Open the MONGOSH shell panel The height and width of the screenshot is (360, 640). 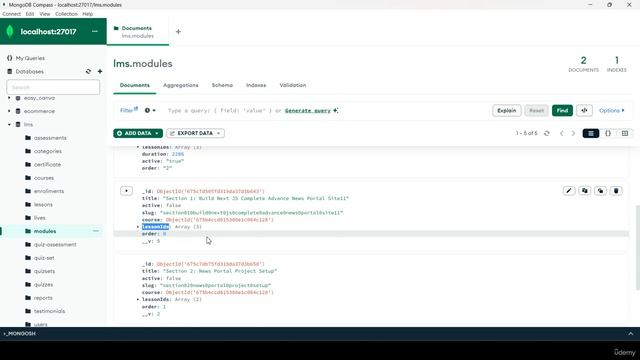coord(20,333)
